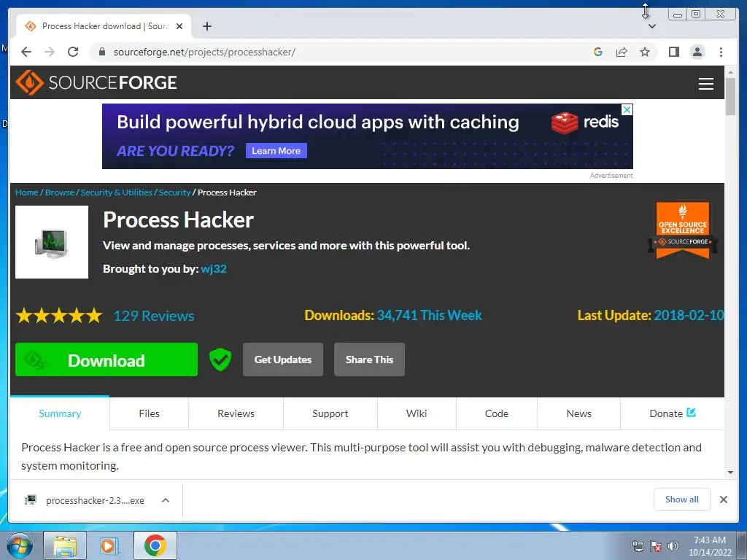Open the Chrome side panel
Image resolution: width=747 pixels, height=560 pixels.
click(673, 52)
